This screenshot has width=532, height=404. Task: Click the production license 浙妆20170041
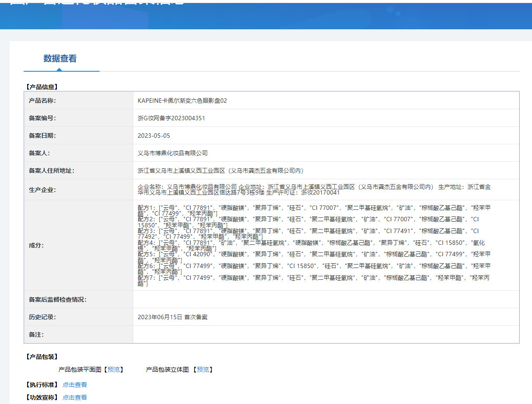point(320,193)
